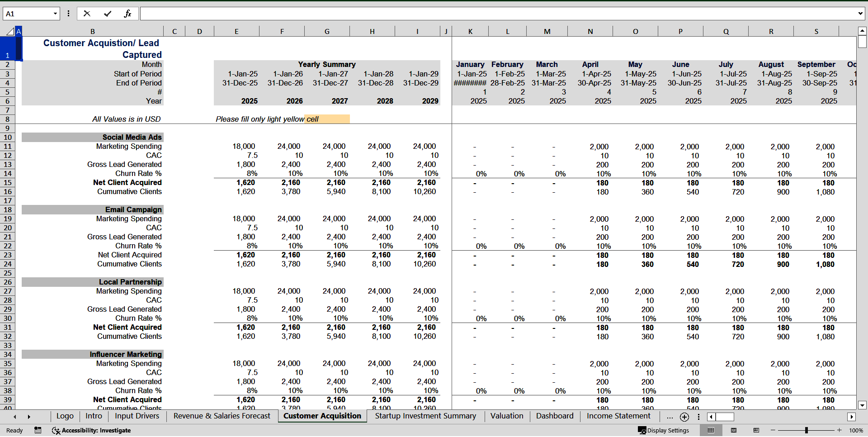Viewport: 868px width, 437px height.
Task: Expand the formula bar chevron
Action: pos(860,14)
